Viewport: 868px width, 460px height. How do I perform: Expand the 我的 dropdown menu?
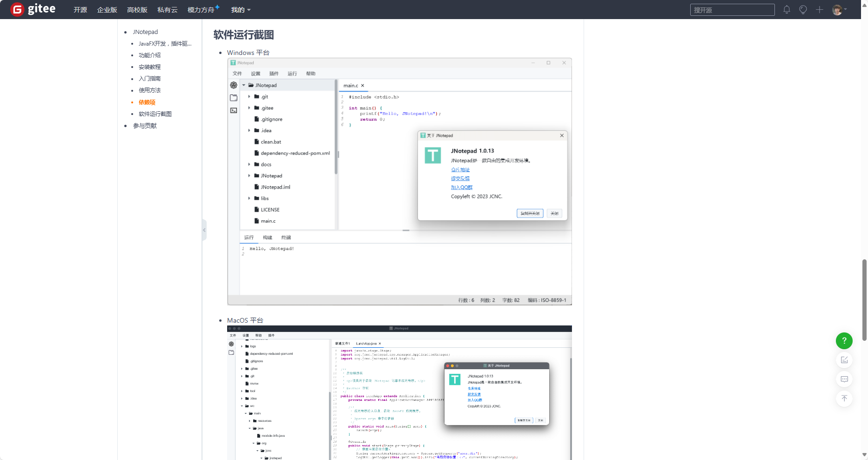(x=241, y=10)
